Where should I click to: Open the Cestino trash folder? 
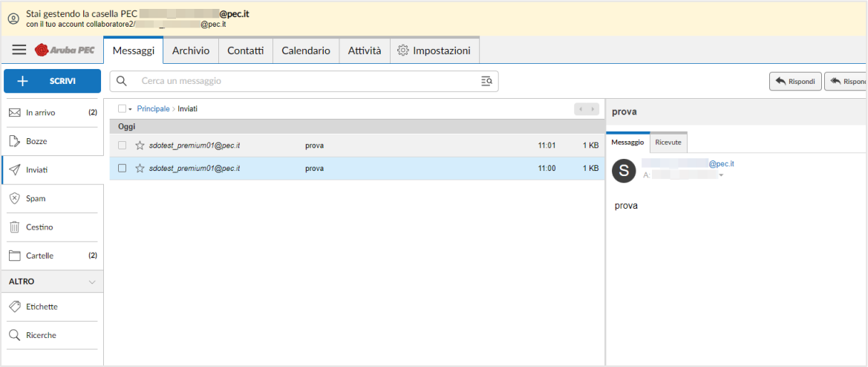pos(39,227)
